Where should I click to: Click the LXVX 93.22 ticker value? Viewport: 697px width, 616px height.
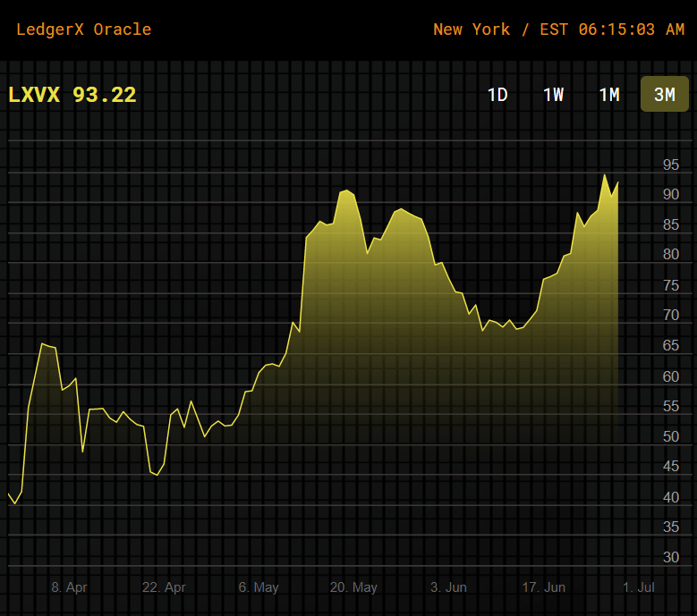(72, 95)
